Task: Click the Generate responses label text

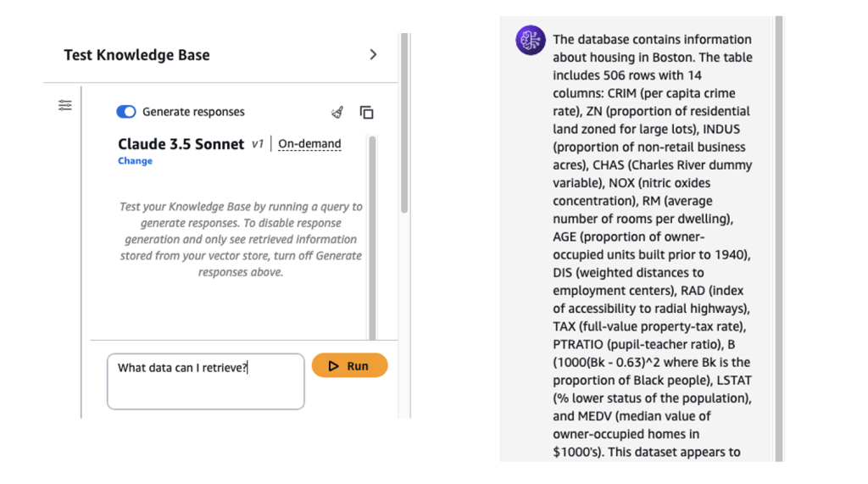Action: (193, 112)
